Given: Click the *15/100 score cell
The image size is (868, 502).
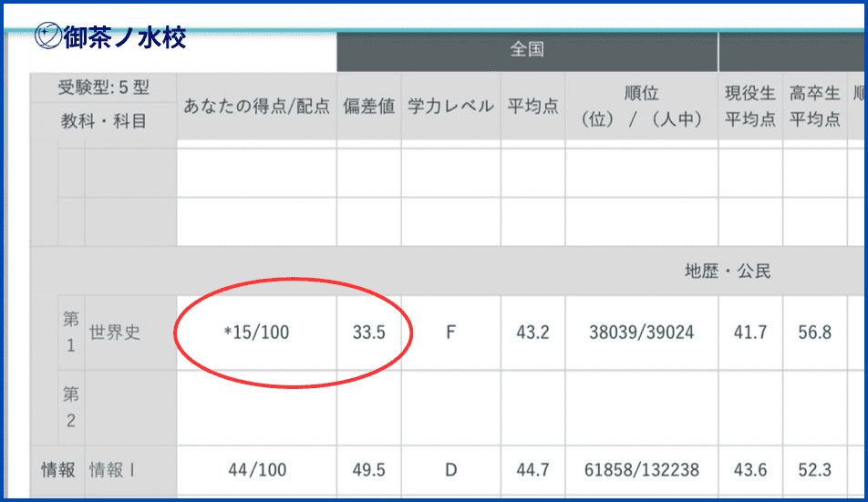Looking at the screenshot, I should 256,333.
